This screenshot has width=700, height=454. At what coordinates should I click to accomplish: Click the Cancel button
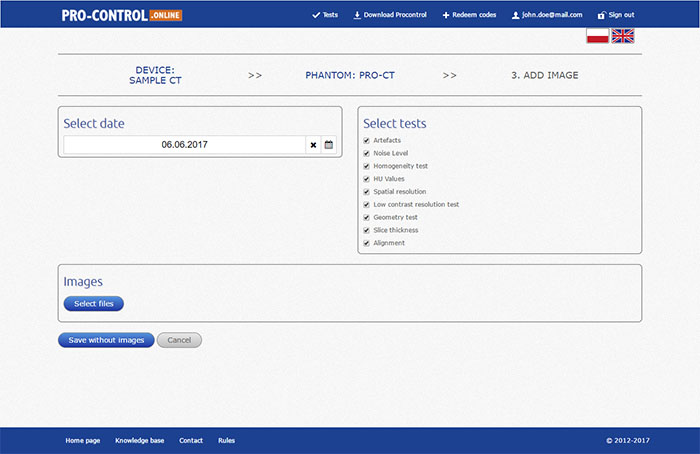click(x=179, y=340)
